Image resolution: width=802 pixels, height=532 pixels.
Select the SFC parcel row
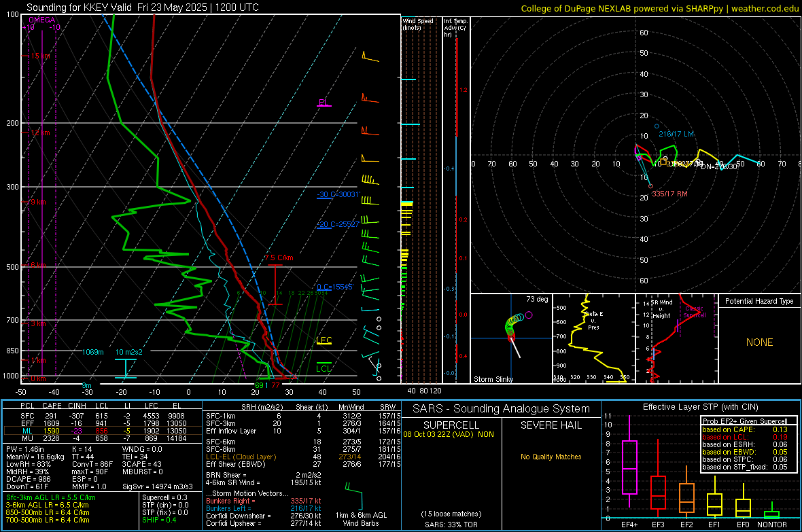[103, 416]
